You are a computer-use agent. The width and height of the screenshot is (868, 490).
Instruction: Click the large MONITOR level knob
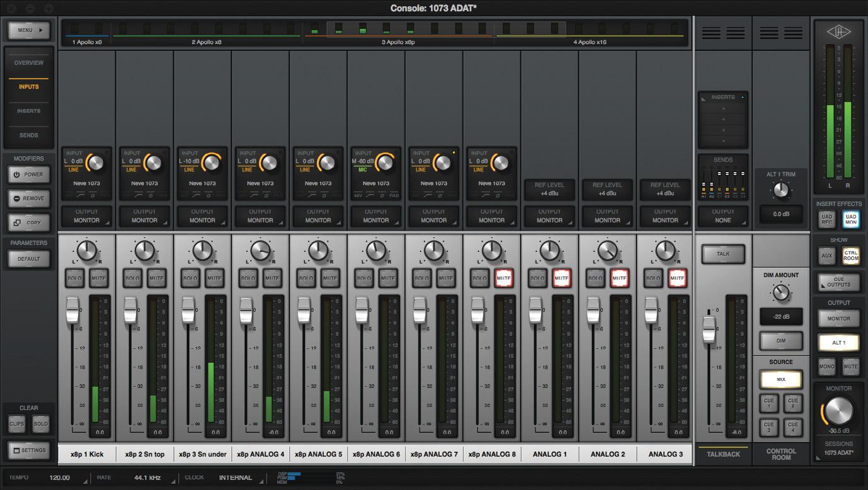coord(839,411)
